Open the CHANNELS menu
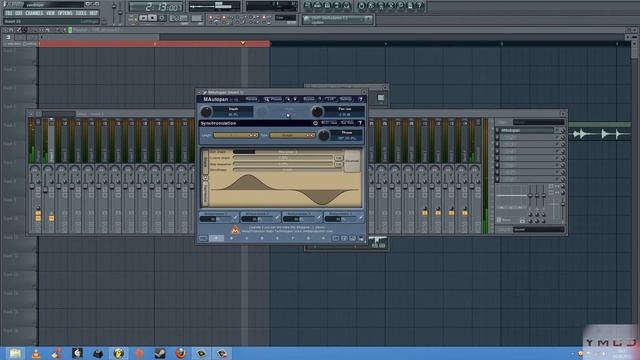 click(34, 13)
